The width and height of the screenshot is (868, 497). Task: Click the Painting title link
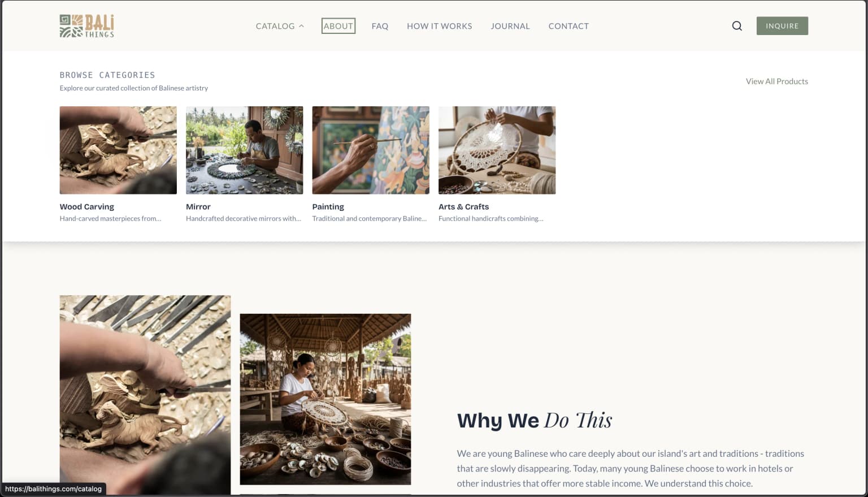click(328, 207)
